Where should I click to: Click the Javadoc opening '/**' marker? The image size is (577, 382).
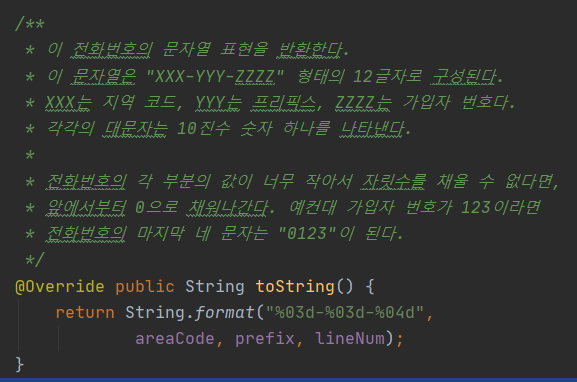(29, 24)
